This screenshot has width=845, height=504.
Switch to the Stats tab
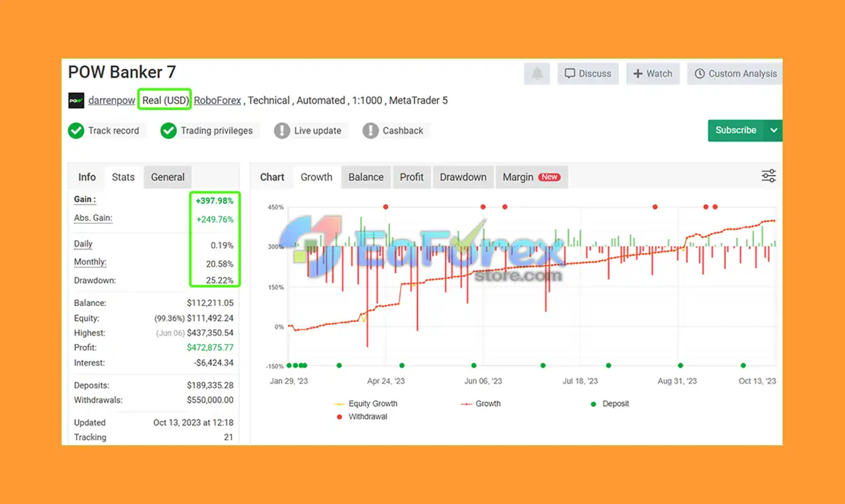(x=123, y=177)
